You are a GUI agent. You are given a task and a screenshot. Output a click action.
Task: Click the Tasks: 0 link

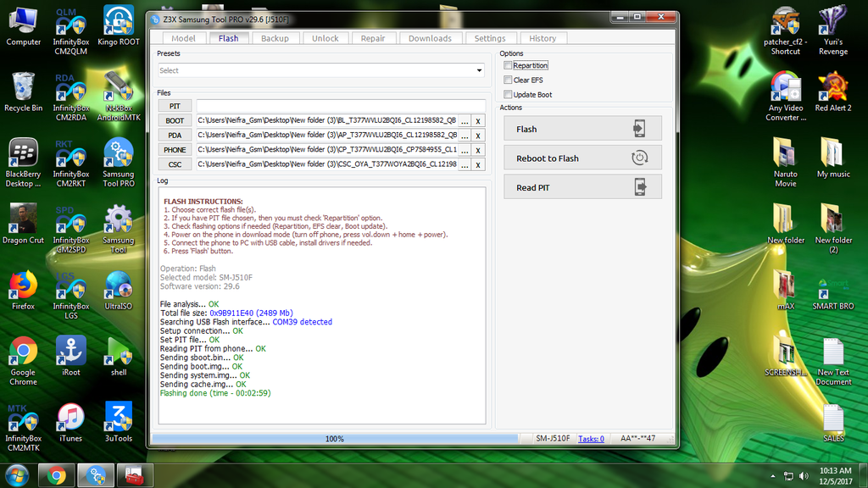coord(591,439)
